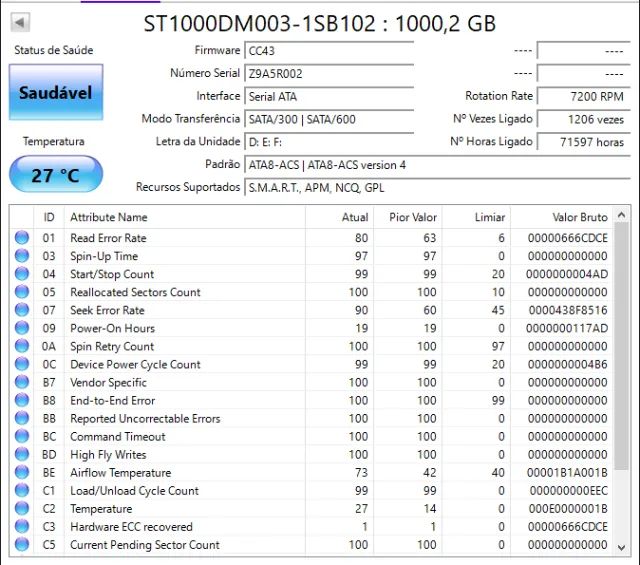
Task: Click status icon for Reported Uncorrectable Errors
Action: pyautogui.click(x=22, y=418)
